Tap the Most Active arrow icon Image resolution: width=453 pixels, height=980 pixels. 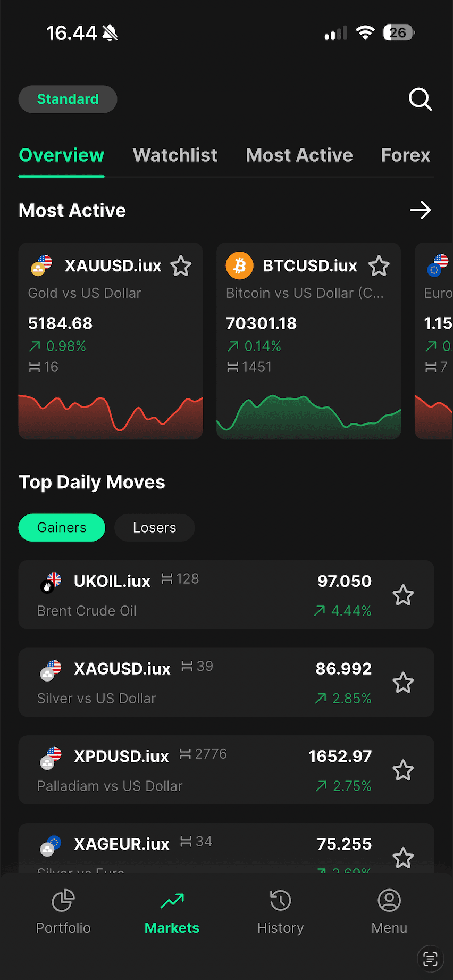420,210
